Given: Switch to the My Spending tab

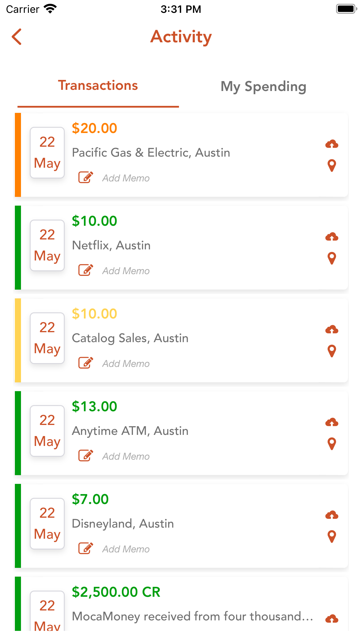Looking at the screenshot, I should coord(263,86).
